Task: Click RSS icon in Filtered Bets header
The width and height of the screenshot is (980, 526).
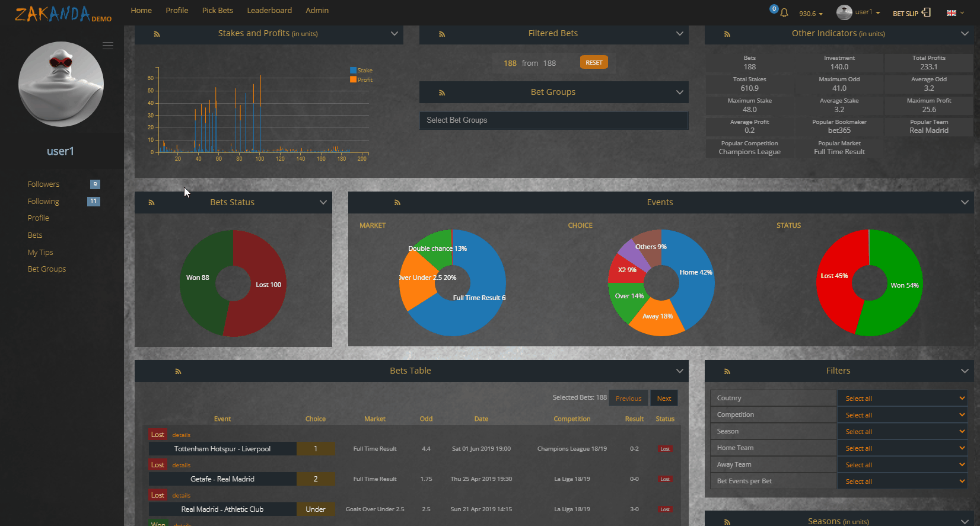Action: click(x=441, y=34)
